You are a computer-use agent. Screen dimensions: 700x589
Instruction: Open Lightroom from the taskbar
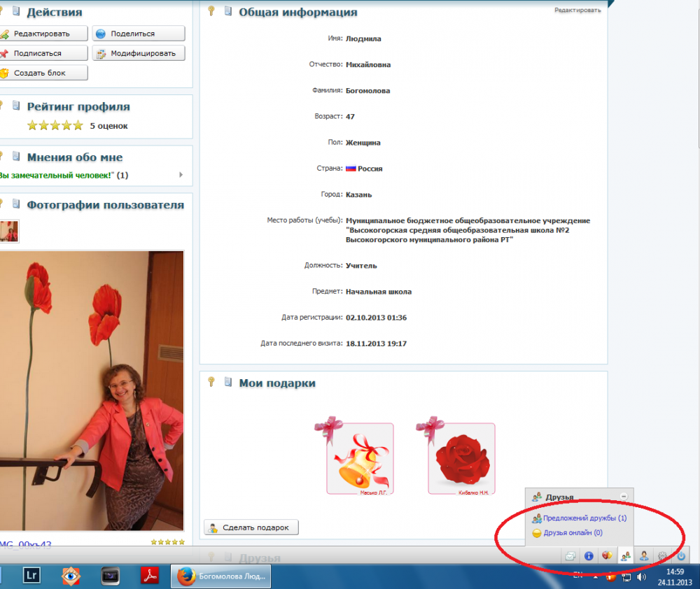pos(31,576)
